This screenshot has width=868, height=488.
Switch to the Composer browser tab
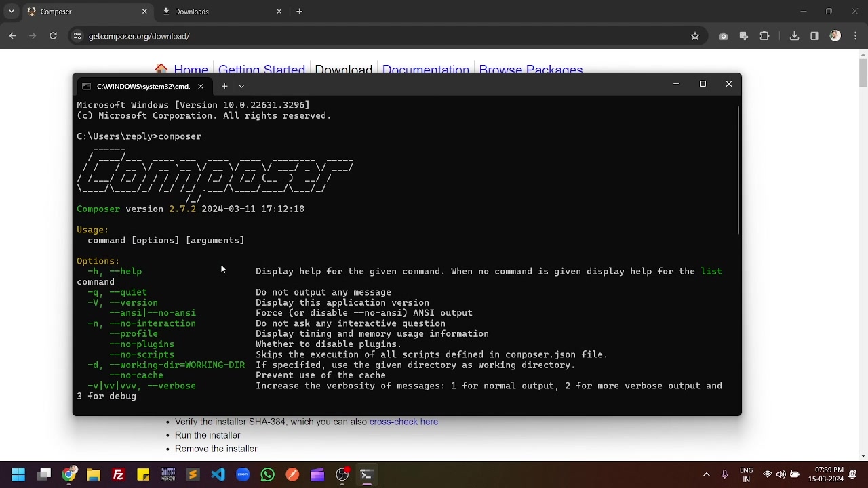[87, 12]
